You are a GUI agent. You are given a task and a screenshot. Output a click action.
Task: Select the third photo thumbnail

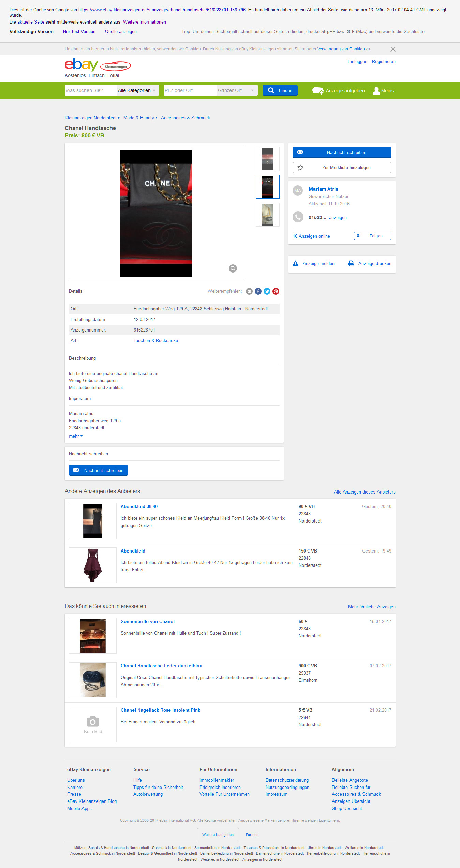point(268,215)
